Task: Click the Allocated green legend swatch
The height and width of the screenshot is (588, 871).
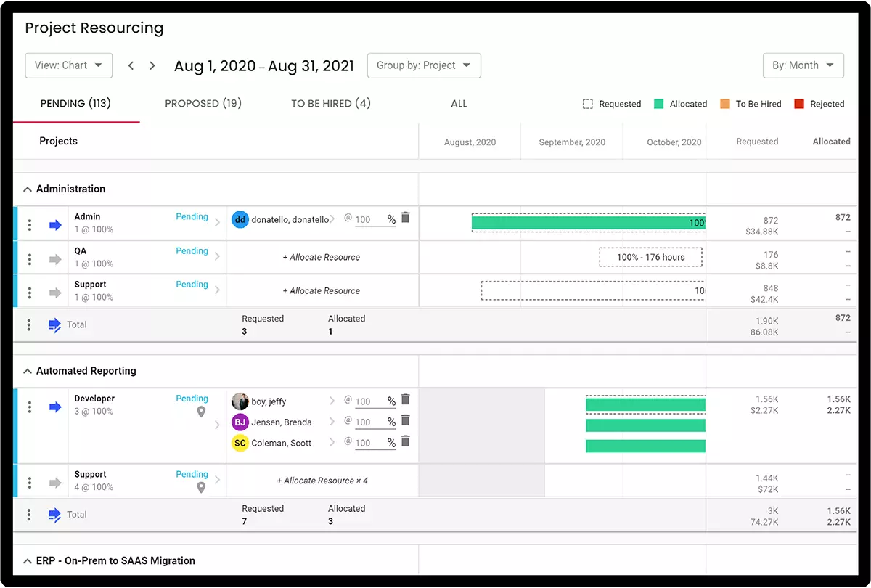Action: (658, 104)
